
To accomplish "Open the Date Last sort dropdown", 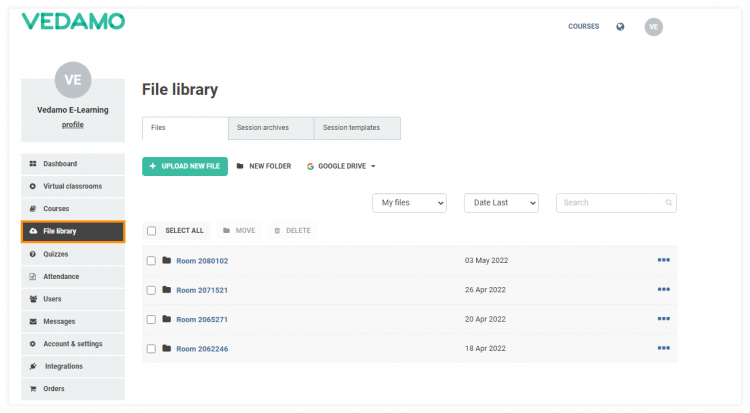I will [501, 203].
